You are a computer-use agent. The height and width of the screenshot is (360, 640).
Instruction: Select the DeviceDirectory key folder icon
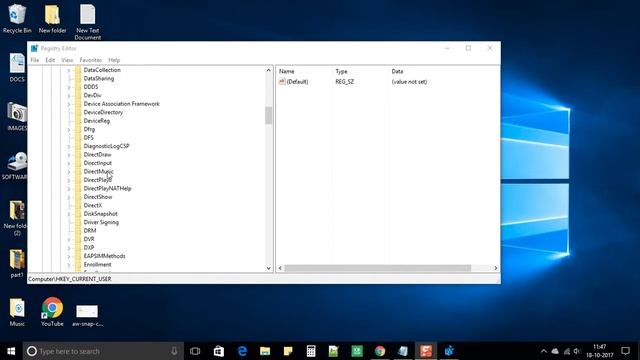78,112
